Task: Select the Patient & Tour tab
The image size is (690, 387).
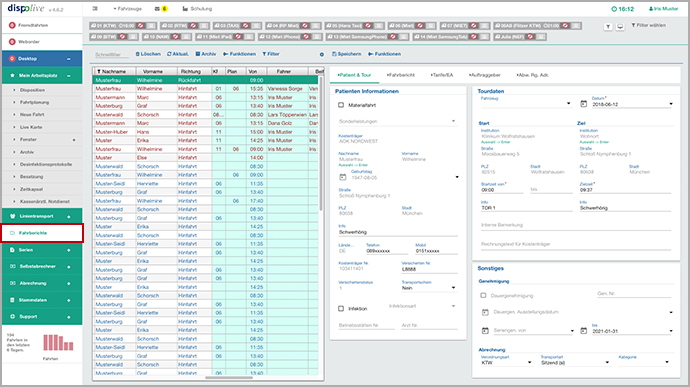Action: click(354, 75)
